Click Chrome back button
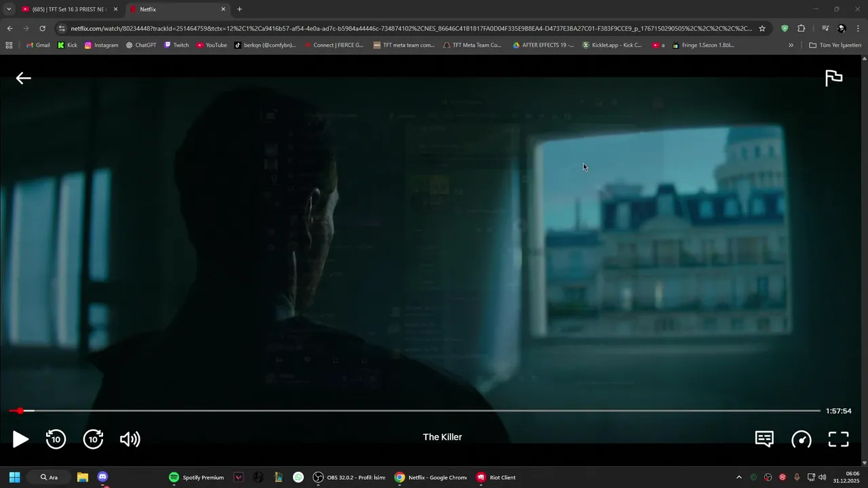 (x=9, y=28)
